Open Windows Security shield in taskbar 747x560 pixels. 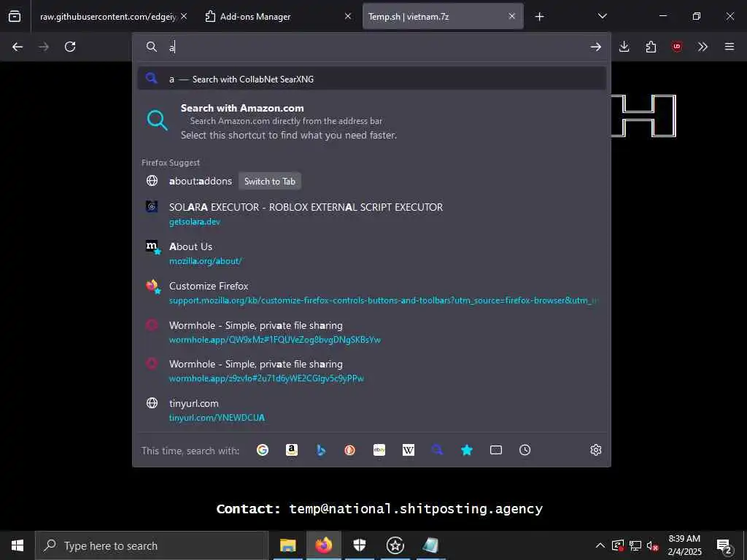(x=359, y=545)
